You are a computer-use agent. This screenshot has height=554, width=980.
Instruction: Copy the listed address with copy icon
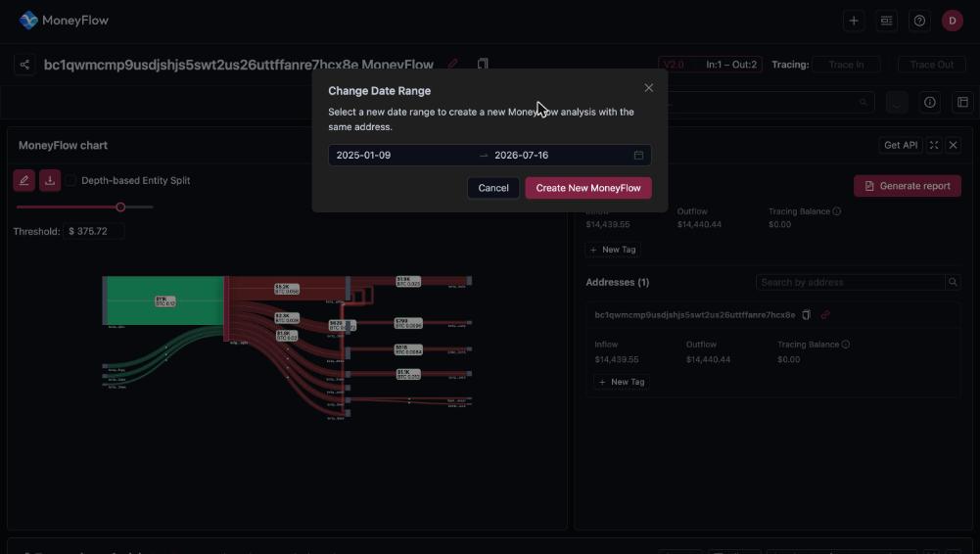pos(807,315)
